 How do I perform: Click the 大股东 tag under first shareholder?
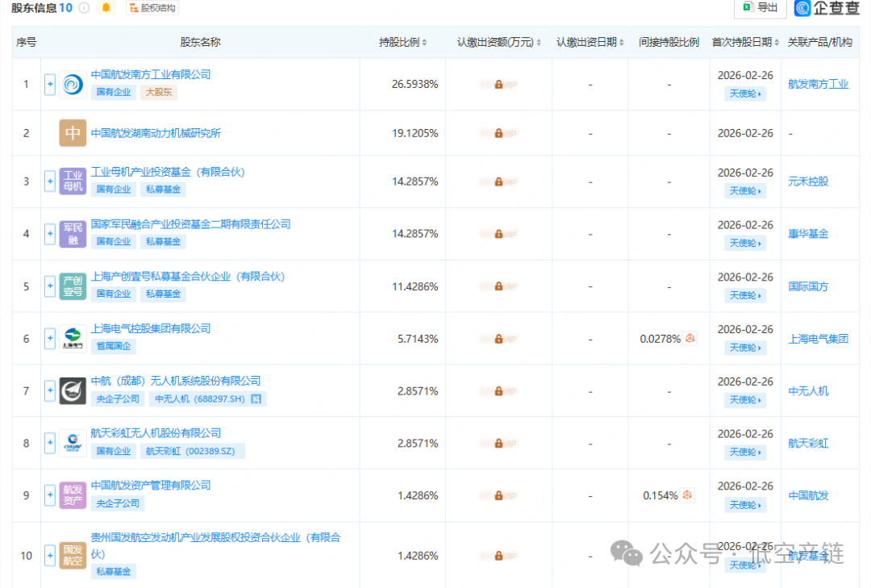pyautogui.click(x=158, y=92)
